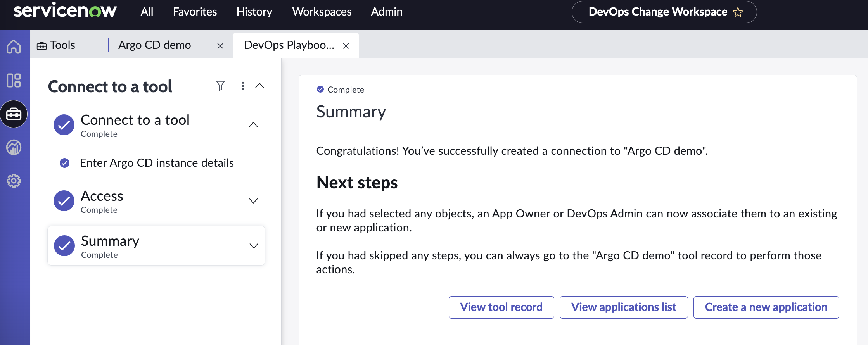Open the dashboard layout sidebar icon

click(x=14, y=80)
